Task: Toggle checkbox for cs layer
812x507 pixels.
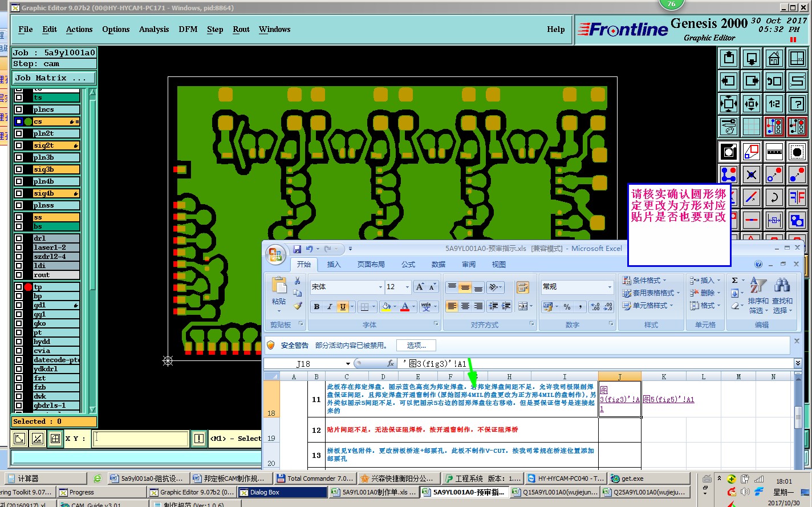Action: [x=19, y=121]
